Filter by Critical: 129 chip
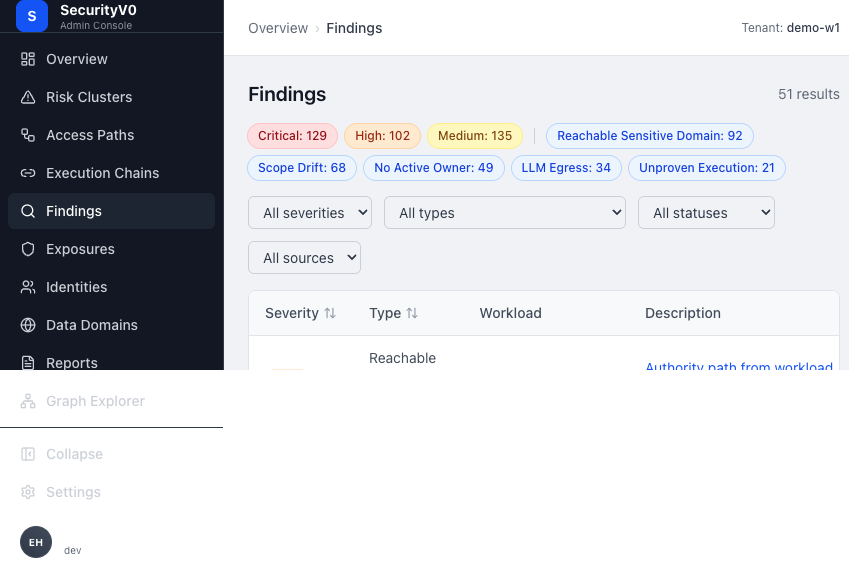The height and width of the screenshot is (574, 849). (292, 136)
